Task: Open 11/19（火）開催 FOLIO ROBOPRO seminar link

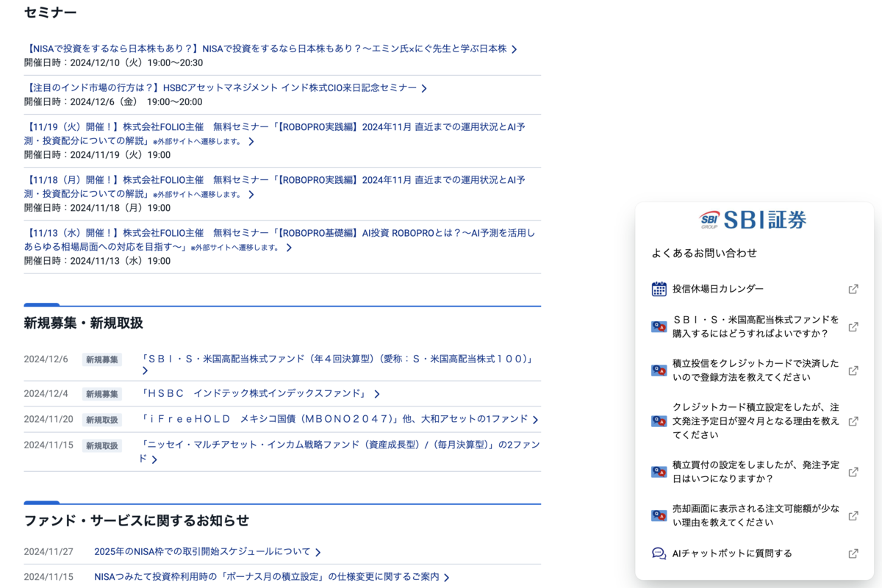Action: [275, 134]
